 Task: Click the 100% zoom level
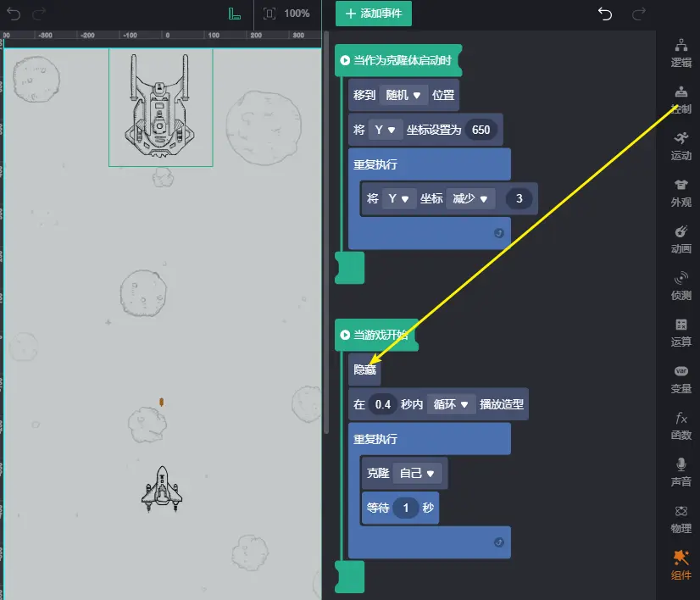point(297,14)
